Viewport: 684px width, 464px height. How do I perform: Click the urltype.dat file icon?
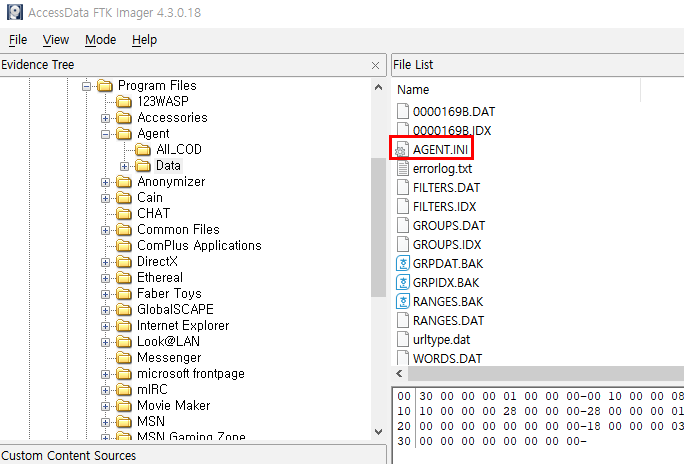click(x=403, y=339)
